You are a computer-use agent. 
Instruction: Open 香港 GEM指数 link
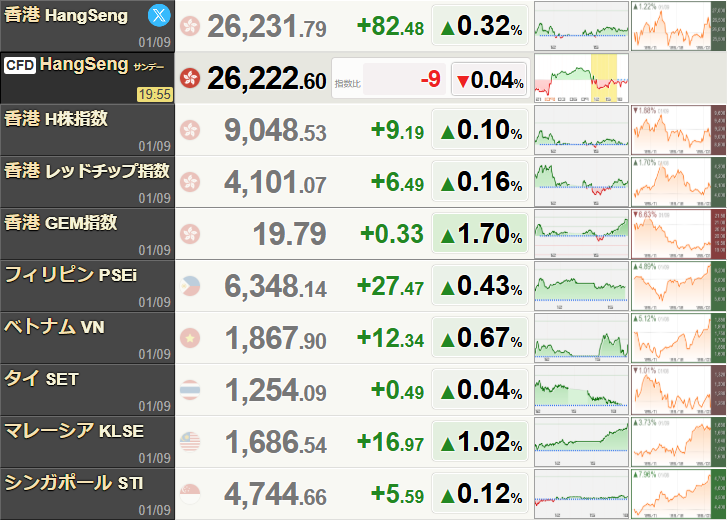61,223
